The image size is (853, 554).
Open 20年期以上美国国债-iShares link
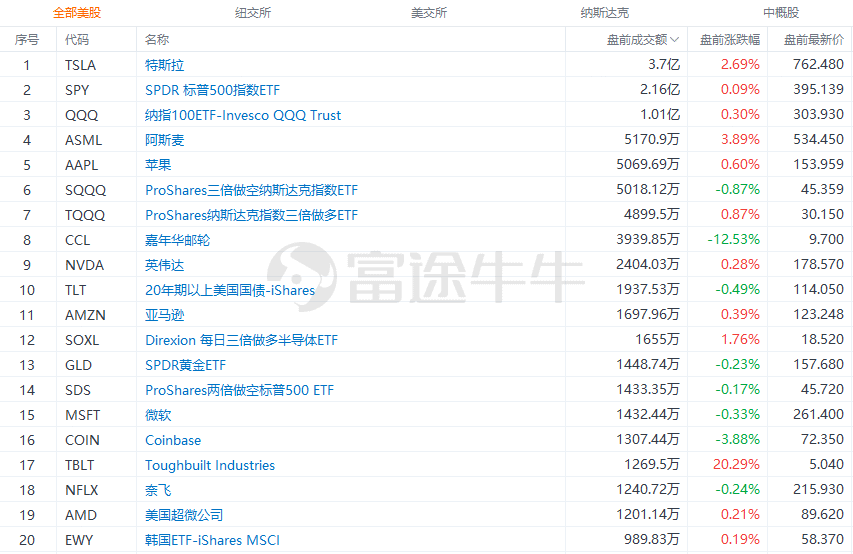pos(230,290)
